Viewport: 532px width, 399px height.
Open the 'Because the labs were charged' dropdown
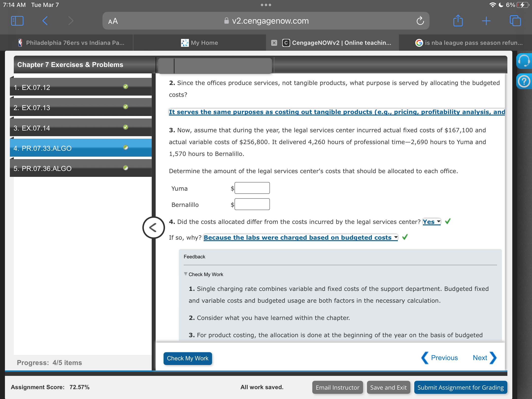300,237
